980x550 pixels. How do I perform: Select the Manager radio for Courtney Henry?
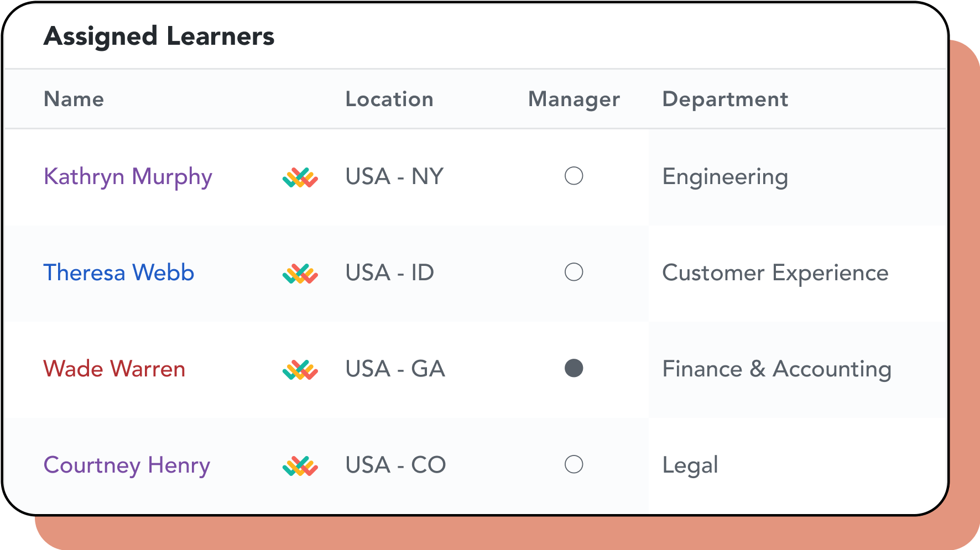(574, 464)
